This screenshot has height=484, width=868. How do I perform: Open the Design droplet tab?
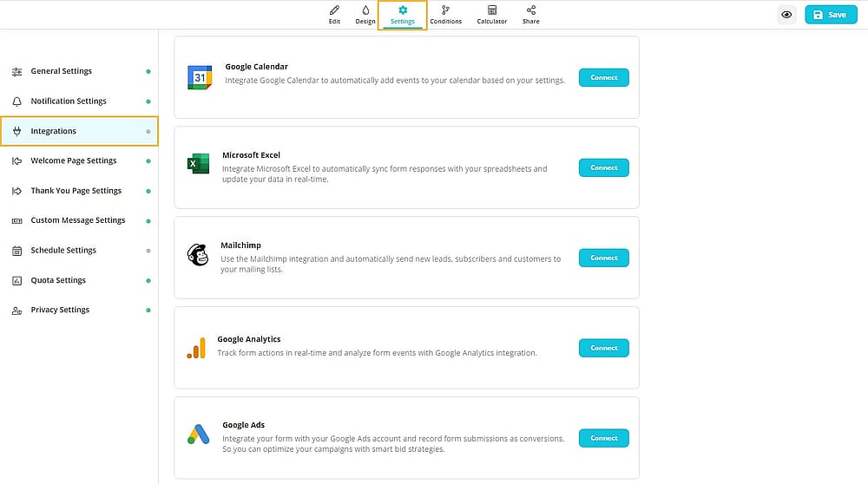coord(365,15)
